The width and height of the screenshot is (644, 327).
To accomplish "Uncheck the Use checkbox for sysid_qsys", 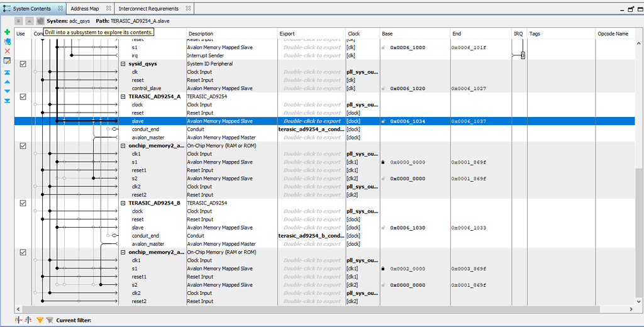I will pyautogui.click(x=23, y=64).
